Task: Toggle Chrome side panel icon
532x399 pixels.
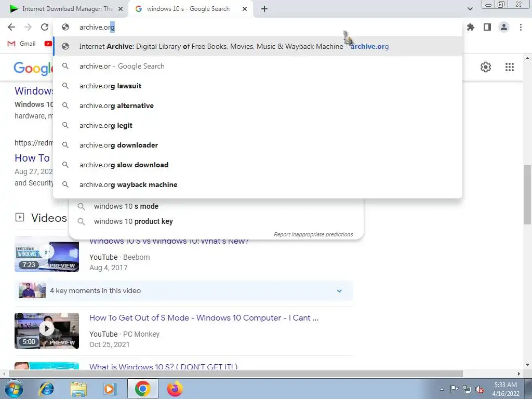Action: click(487, 27)
